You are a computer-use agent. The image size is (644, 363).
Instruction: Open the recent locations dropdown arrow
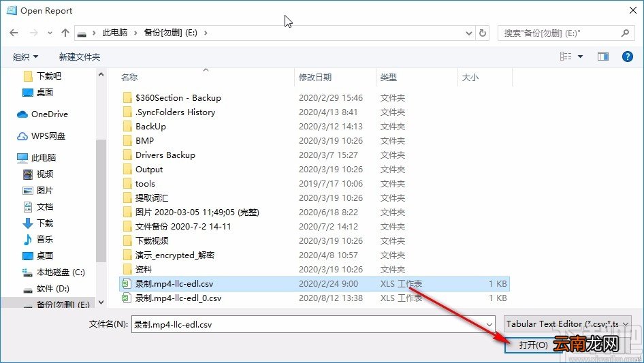50,33
